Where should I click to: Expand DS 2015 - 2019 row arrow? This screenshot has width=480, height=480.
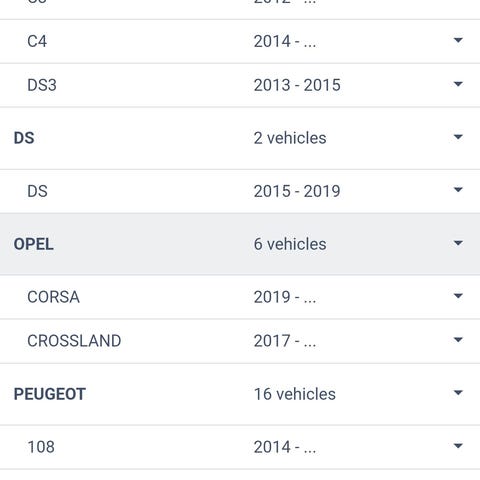(x=458, y=190)
